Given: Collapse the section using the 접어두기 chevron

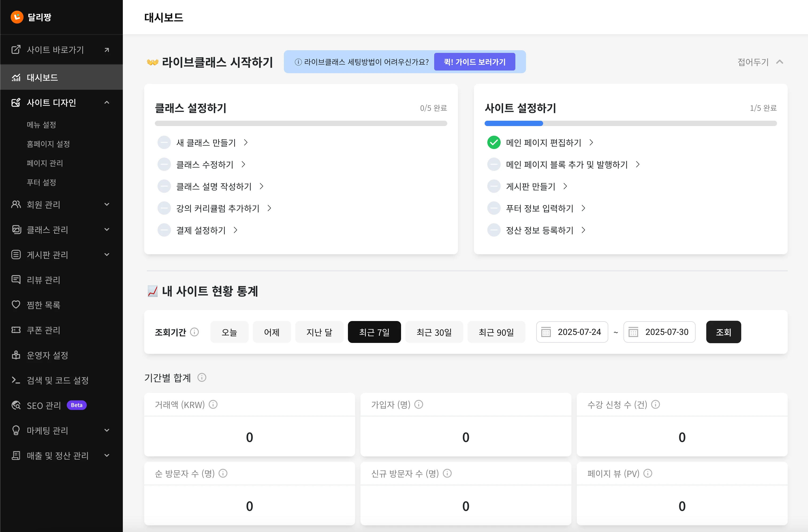Looking at the screenshot, I should point(779,62).
